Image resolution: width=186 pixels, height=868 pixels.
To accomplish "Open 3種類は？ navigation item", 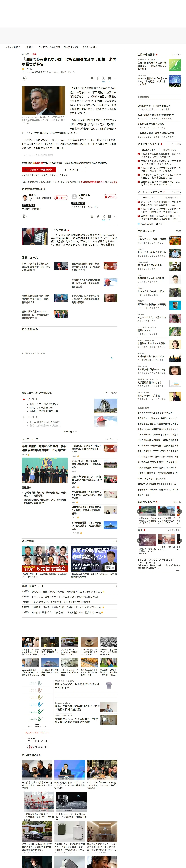I will click(30, 47).
